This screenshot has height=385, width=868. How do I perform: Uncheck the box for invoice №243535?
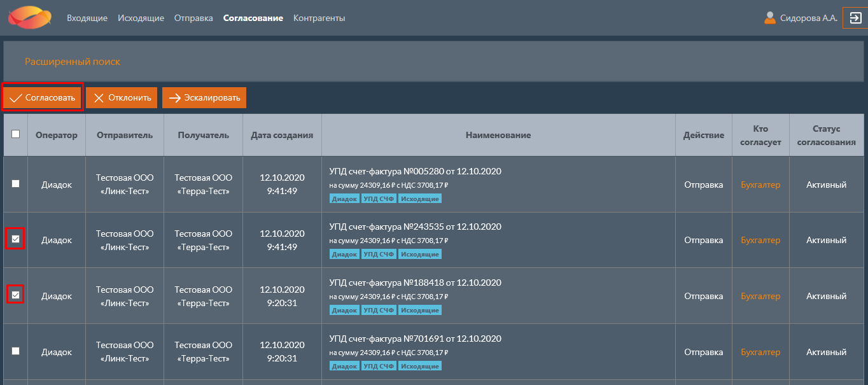[16, 239]
